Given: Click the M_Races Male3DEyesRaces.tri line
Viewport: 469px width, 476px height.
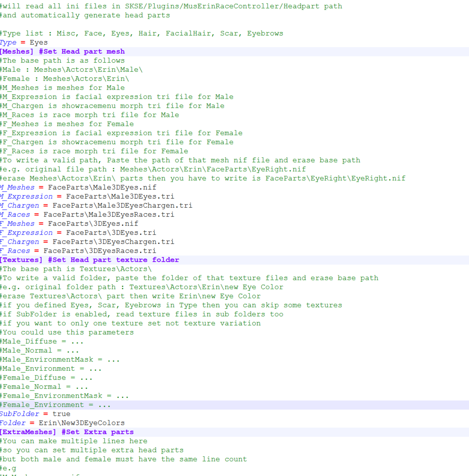Looking at the screenshot, I should click(87, 215).
